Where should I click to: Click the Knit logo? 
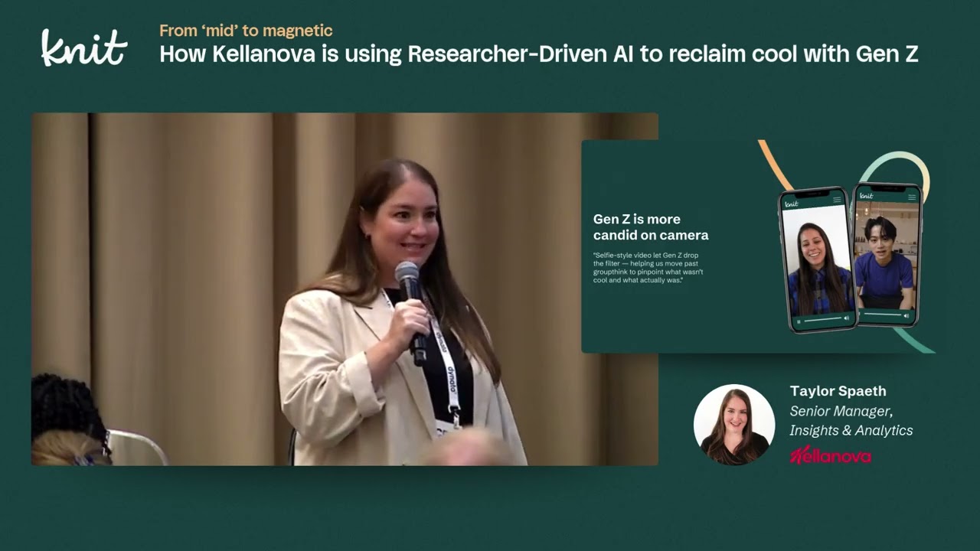click(x=84, y=47)
